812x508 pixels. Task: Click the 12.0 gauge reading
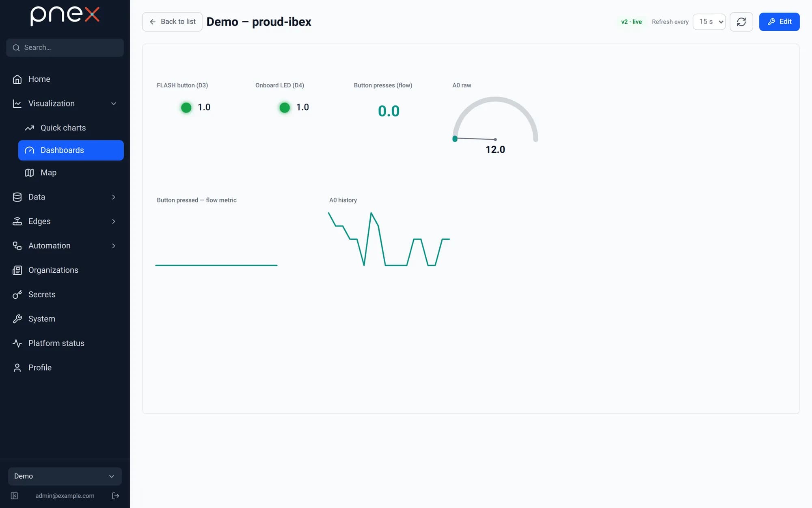[x=495, y=150]
